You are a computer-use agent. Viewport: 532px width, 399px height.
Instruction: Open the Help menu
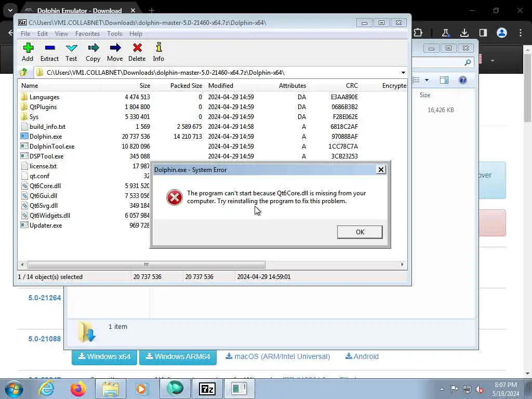point(136,34)
